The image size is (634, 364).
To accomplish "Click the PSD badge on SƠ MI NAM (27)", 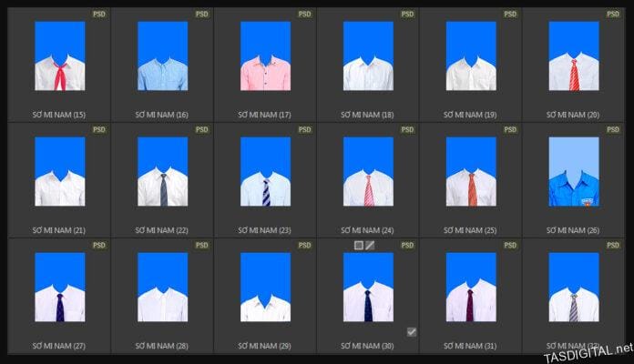I will pyautogui.click(x=99, y=245).
